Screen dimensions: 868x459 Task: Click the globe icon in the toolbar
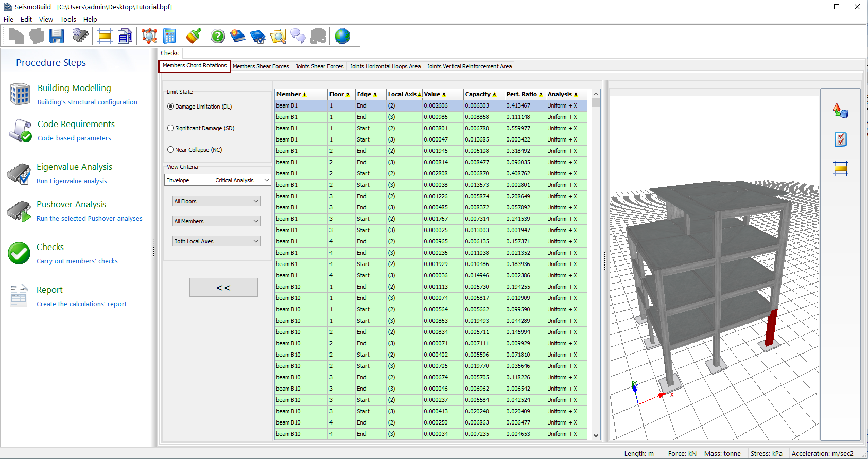coord(342,36)
